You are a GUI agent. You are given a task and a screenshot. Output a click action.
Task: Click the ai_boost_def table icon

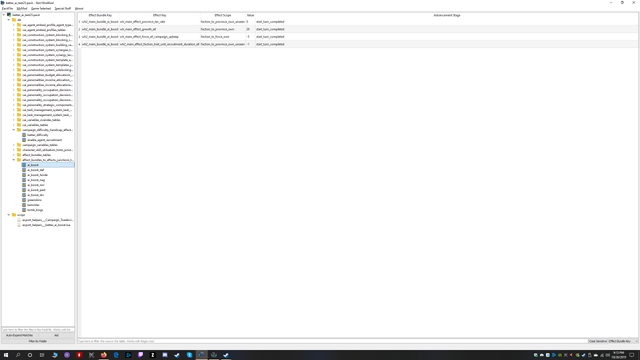pyautogui.click(x=24, y=170)
